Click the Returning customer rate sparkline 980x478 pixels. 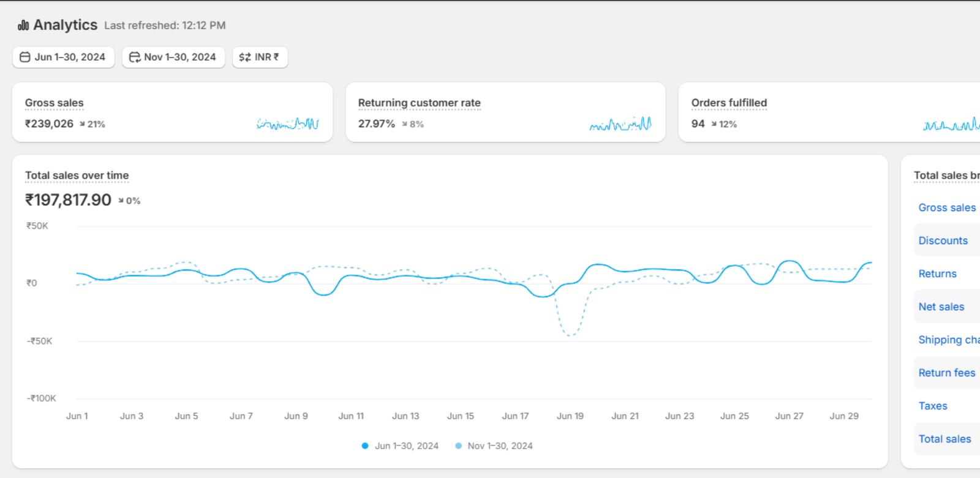coord(620,124)
